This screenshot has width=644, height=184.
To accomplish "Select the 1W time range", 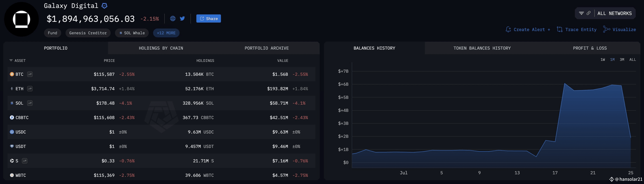I will click(603, 60).
